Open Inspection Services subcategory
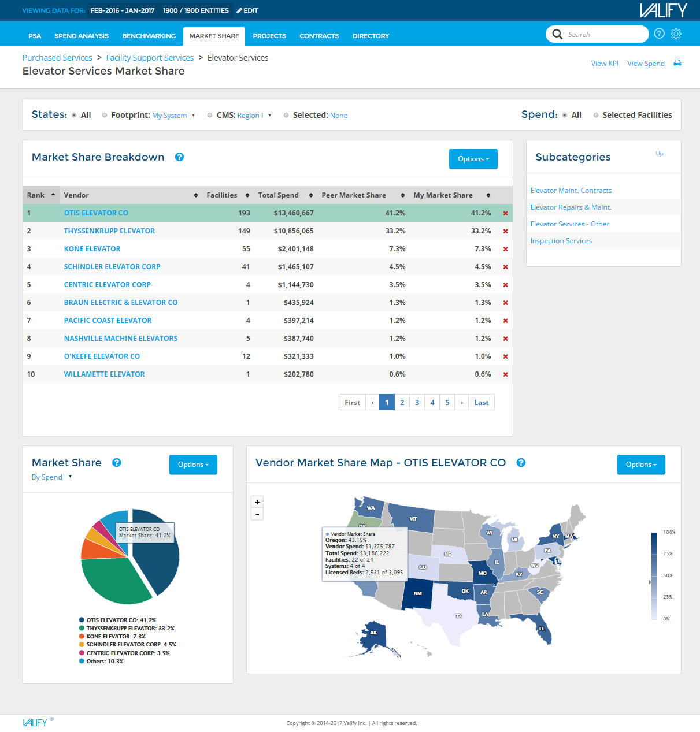This screenshot has height=732, width=700. pos(561,241)
